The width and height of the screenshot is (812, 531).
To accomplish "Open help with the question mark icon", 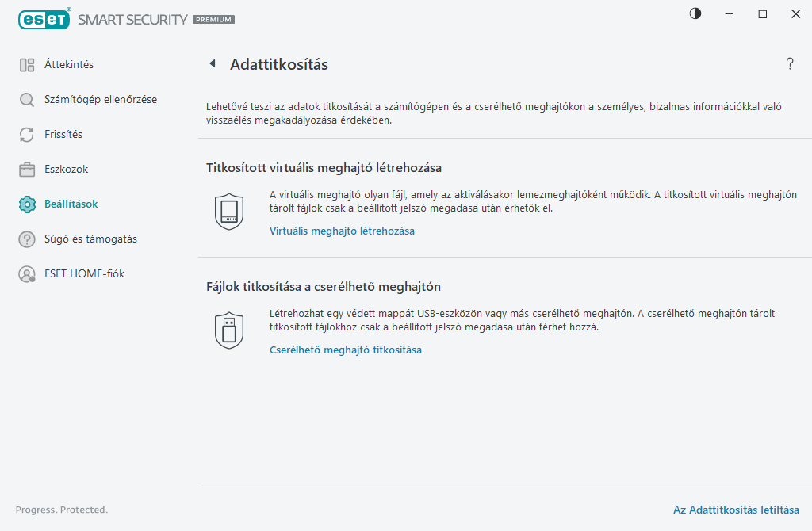I will [790, 64].
